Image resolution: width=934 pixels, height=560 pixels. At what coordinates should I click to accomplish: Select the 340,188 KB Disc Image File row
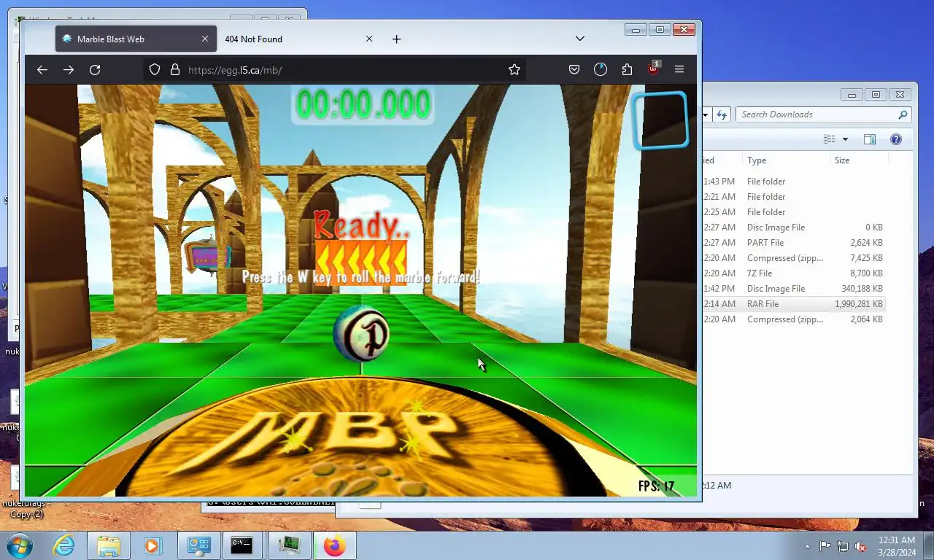[794, 289]
